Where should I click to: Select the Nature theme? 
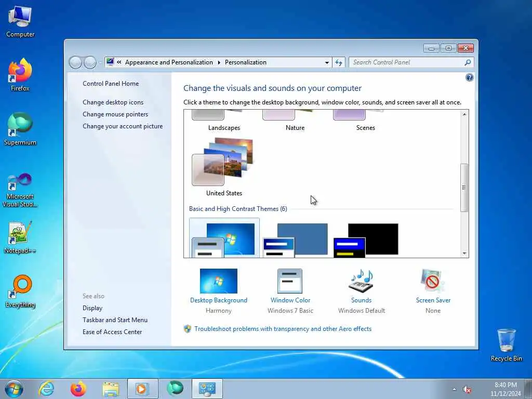coord(295,121)
